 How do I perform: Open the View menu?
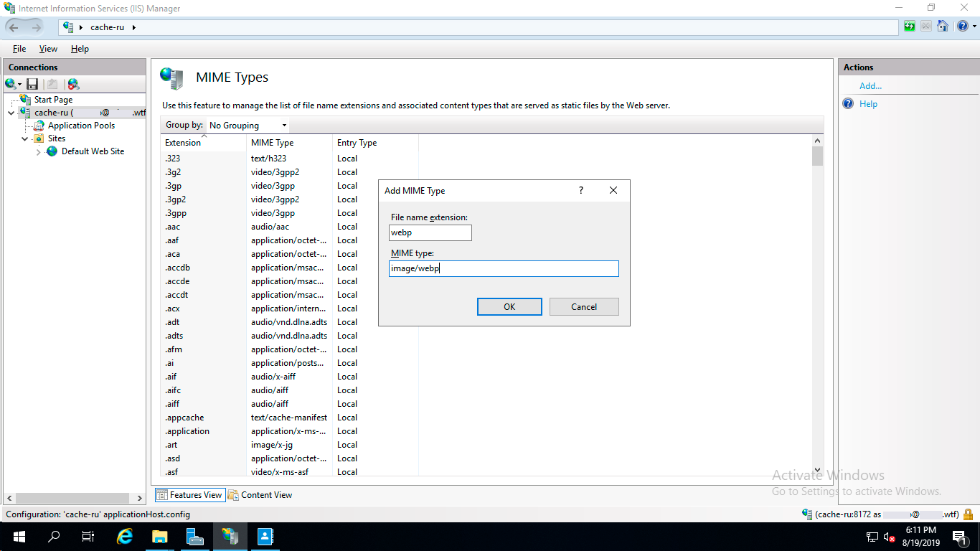[48, 49]
